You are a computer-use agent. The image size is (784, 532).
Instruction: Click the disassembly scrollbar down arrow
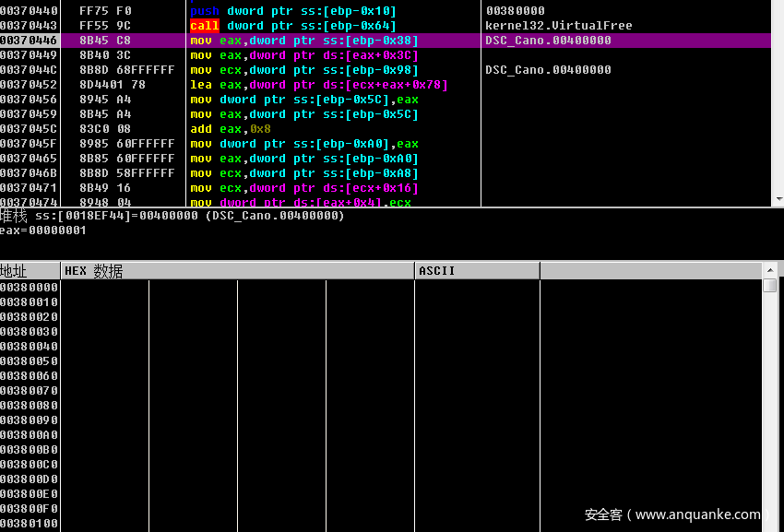pyautogui.click(x=778, y=198)
